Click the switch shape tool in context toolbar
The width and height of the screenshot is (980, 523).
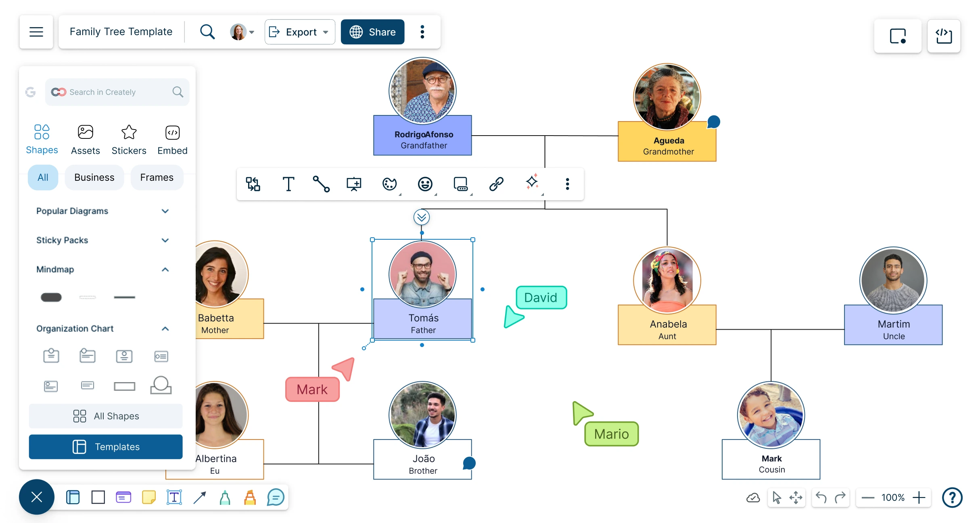point(253,184)
